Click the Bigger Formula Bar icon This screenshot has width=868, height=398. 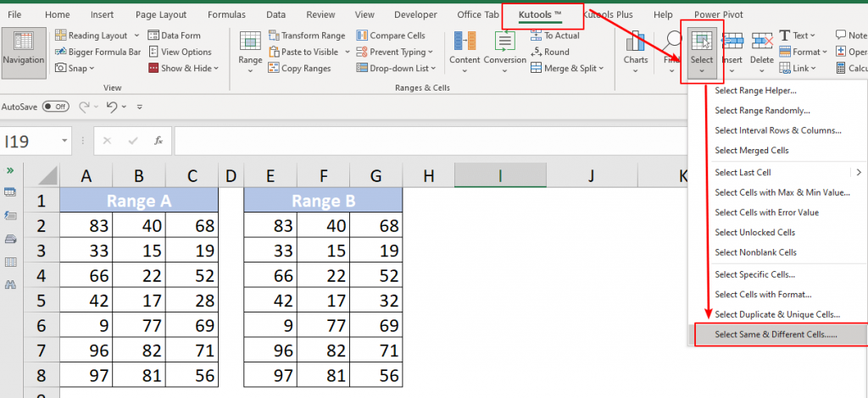click(x=62, y=52)
